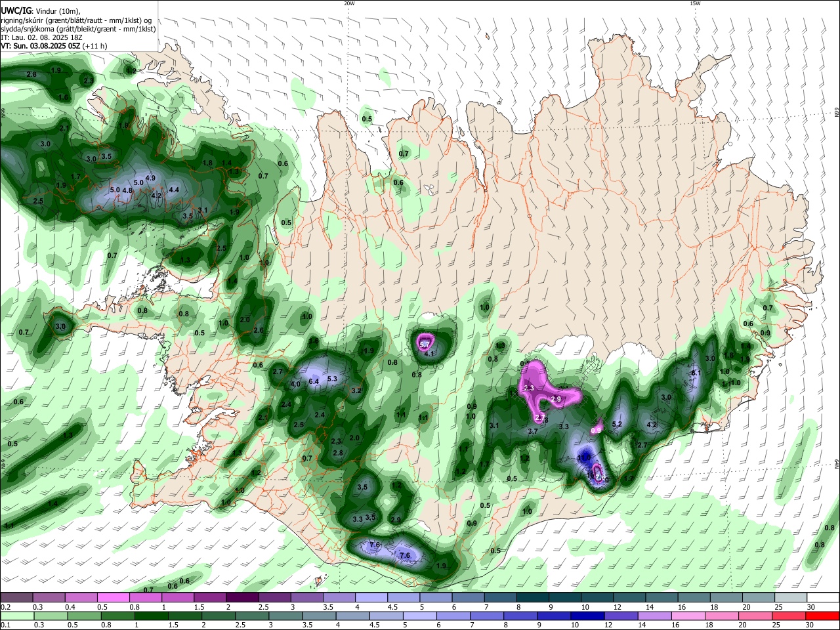
Task: Click the 4.1 precipitation value on map
Action: tap(430, 354)
